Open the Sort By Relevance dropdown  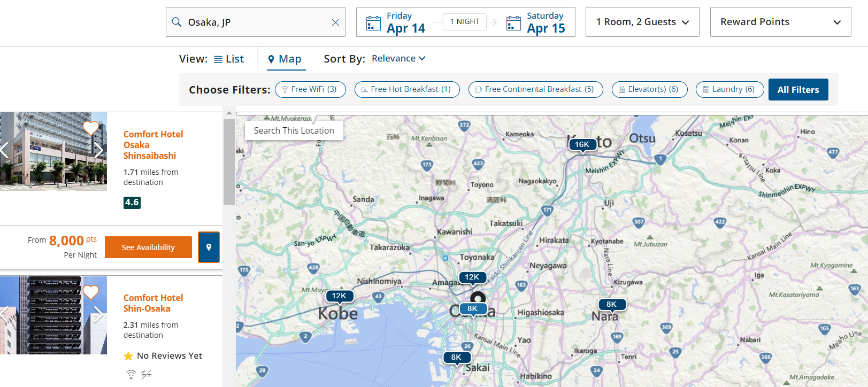398,58
